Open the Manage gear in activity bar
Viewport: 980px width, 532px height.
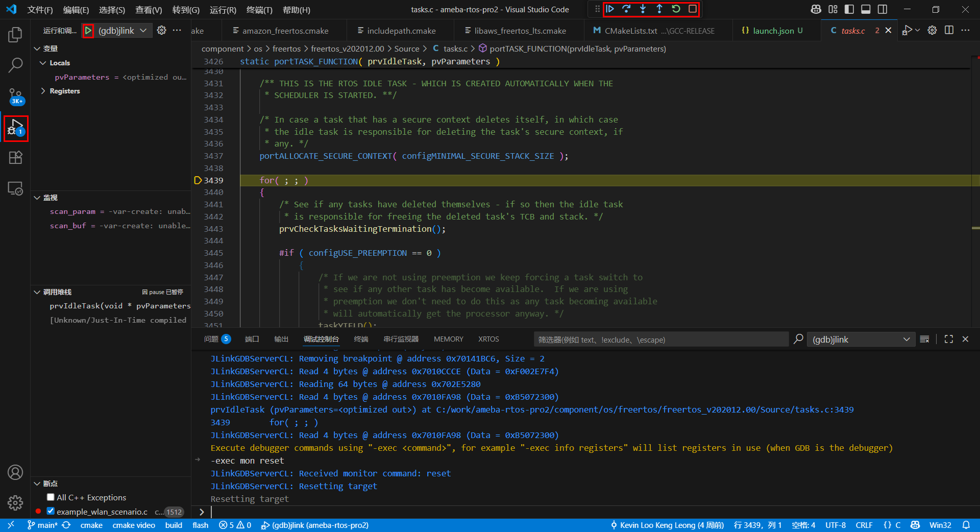15,503
